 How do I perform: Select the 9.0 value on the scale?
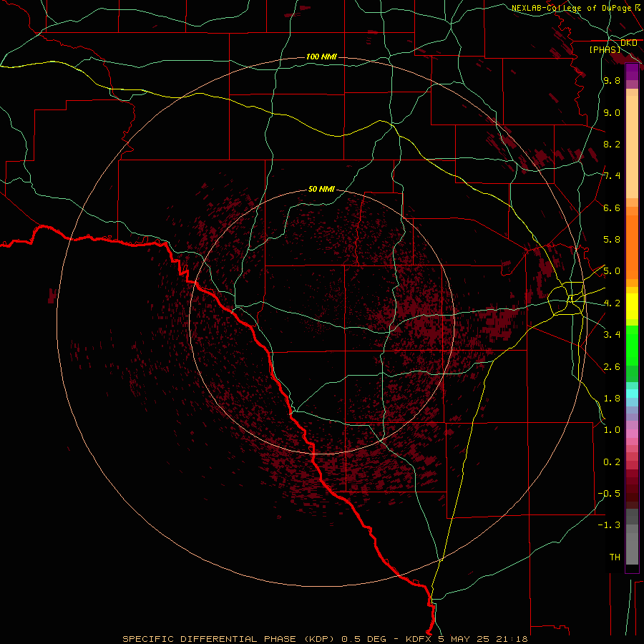click(x=612, y=112)
